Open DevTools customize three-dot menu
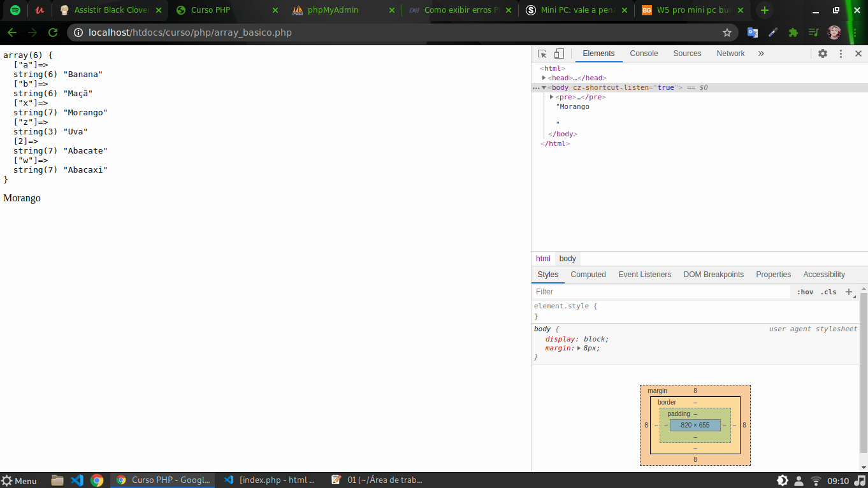 841,54
